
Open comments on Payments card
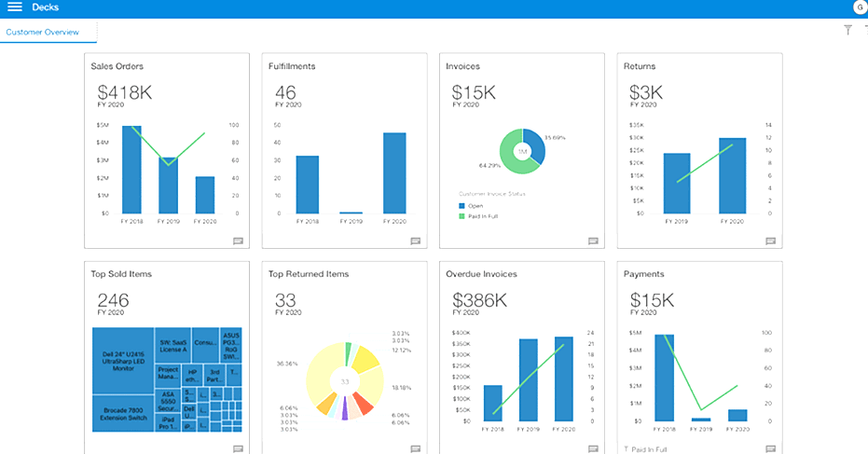(770, 448)
